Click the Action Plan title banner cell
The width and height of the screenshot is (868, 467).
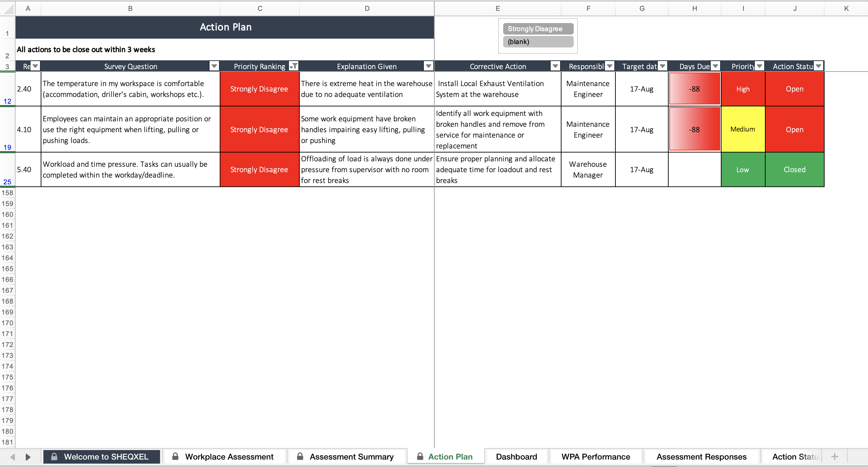coord(225,27)
